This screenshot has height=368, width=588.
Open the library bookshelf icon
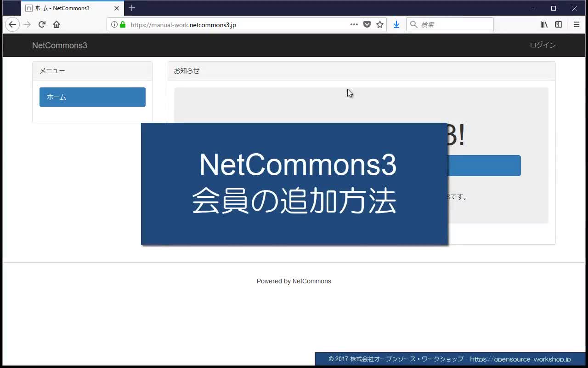(544, 24)
